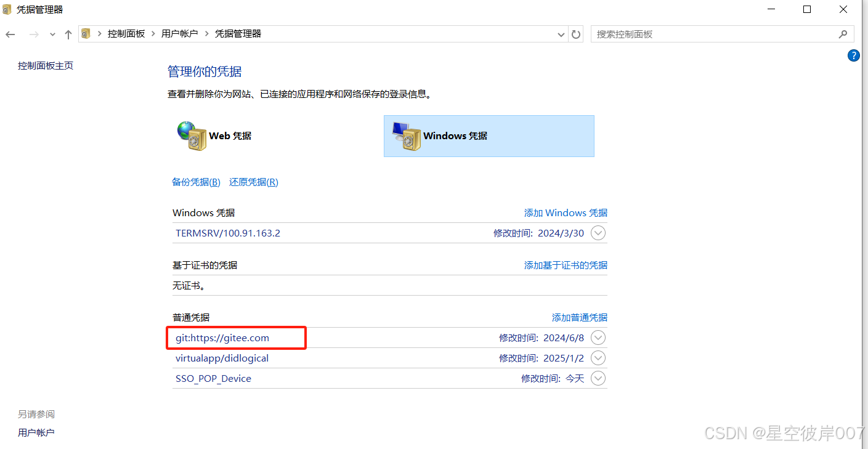Switch to Web 凭据 tab label
Viewport: 868px width, 449px height.
click(x=230, y=136)
